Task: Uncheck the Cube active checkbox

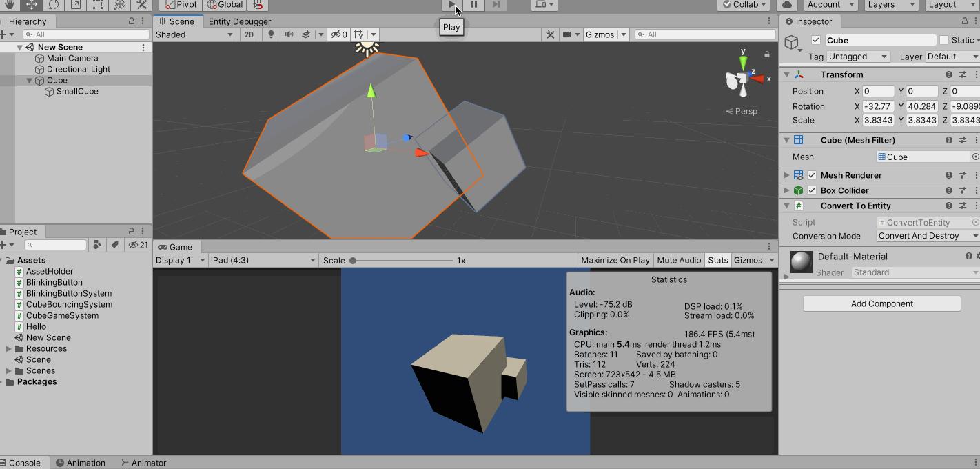Action: tap(815, 40)
